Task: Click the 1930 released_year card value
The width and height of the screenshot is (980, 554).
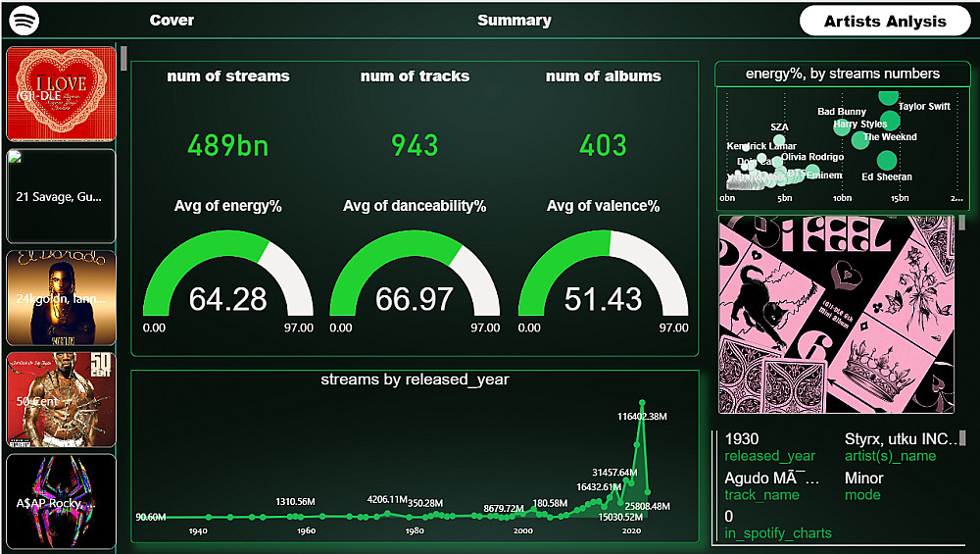Action: [x=741, y=439]
